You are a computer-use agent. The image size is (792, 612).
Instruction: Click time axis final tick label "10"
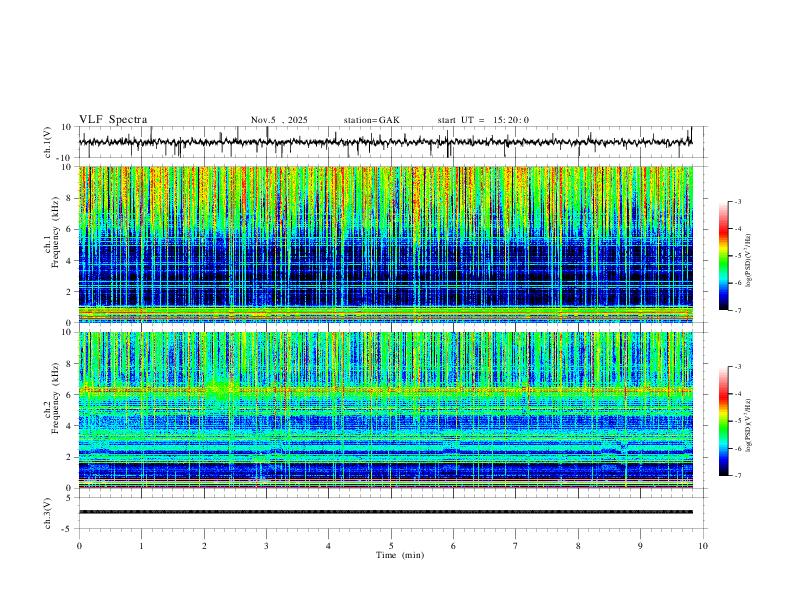(x=703, y=546)
